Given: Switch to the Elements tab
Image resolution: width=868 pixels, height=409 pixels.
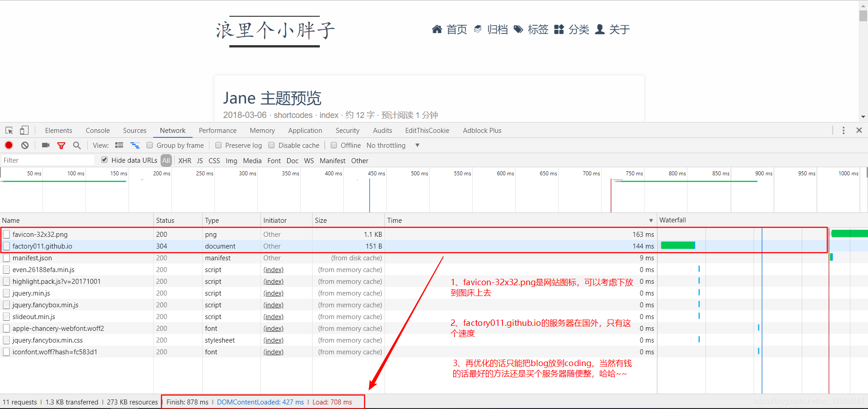Looking at the screenshot, I should (58, 131).
